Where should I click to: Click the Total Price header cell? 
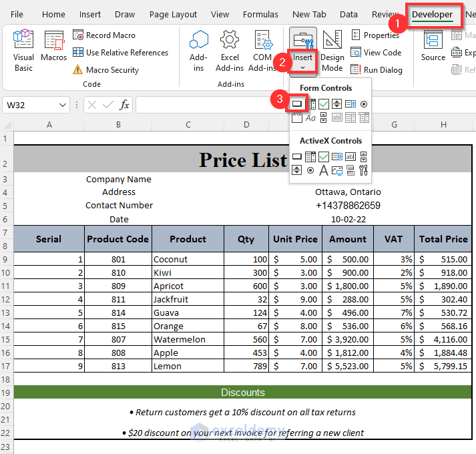pos(443,239)
